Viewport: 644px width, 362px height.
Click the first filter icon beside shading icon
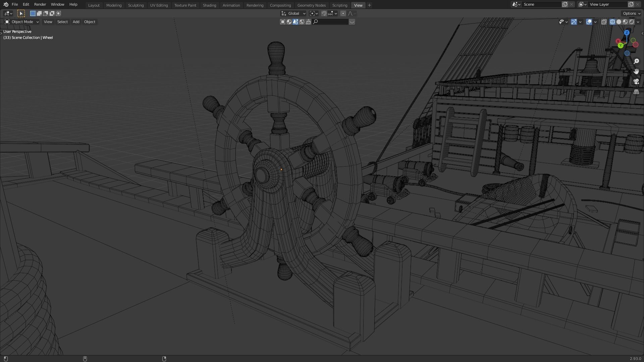(283, 22)
